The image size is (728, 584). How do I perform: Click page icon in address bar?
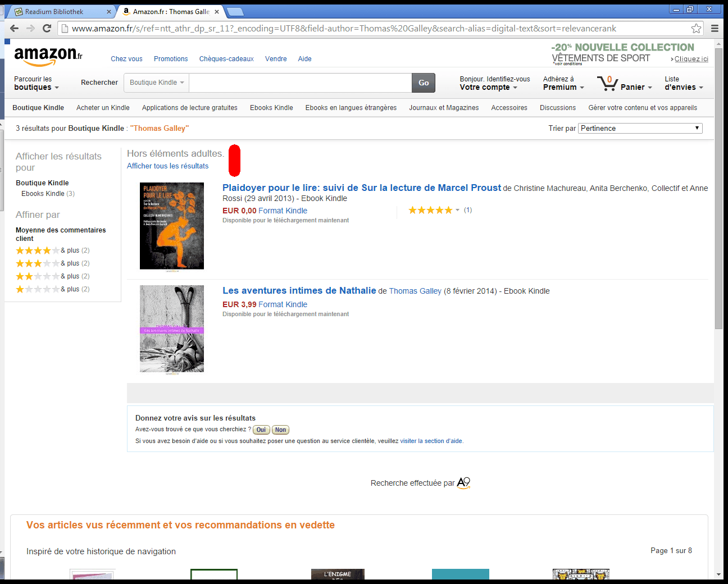[x=65, y=29]
